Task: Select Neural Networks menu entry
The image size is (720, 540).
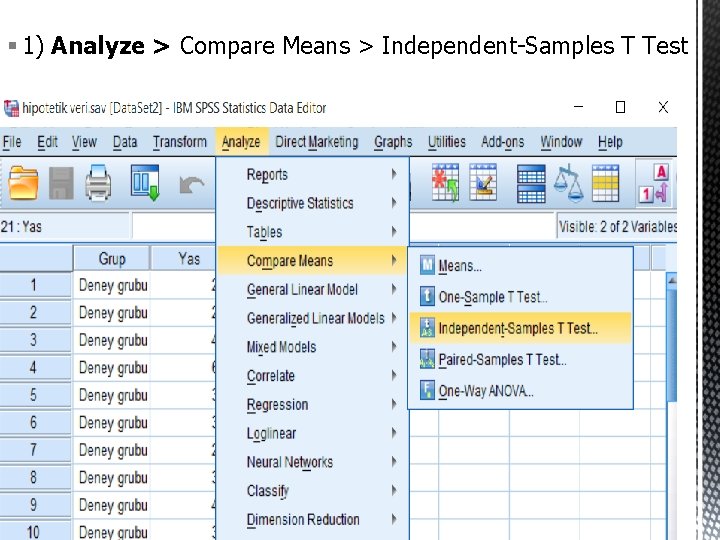Action: point(312,462)
